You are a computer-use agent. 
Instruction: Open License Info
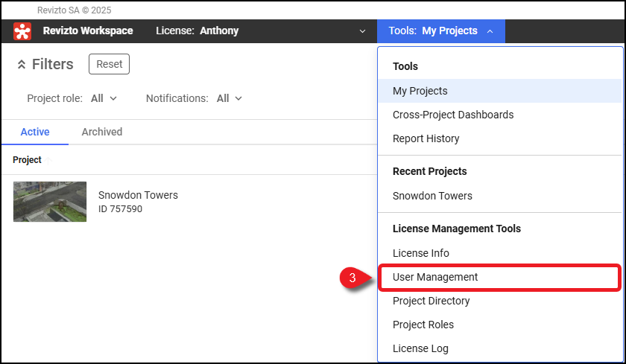point(421,253)
